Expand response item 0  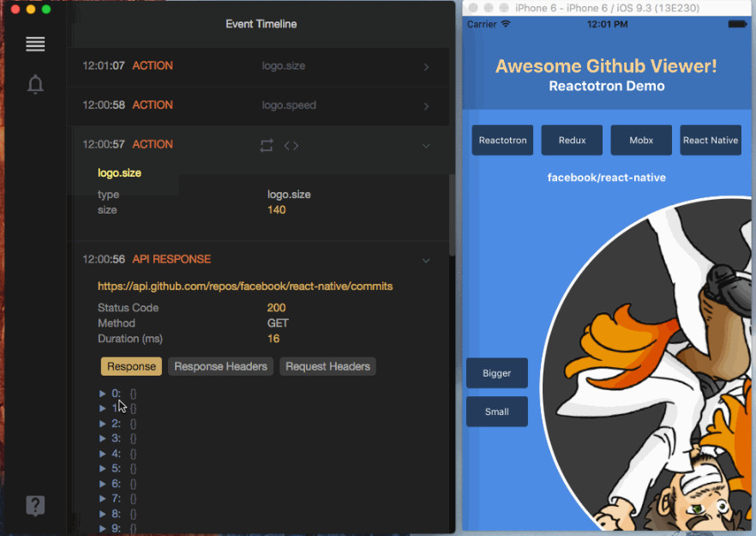[102, 394]
